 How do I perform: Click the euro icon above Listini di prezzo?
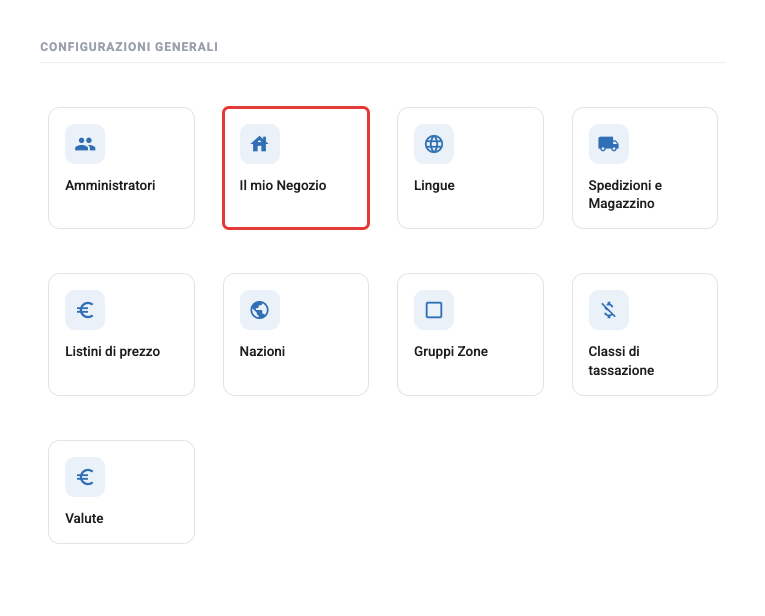point(85,310)
